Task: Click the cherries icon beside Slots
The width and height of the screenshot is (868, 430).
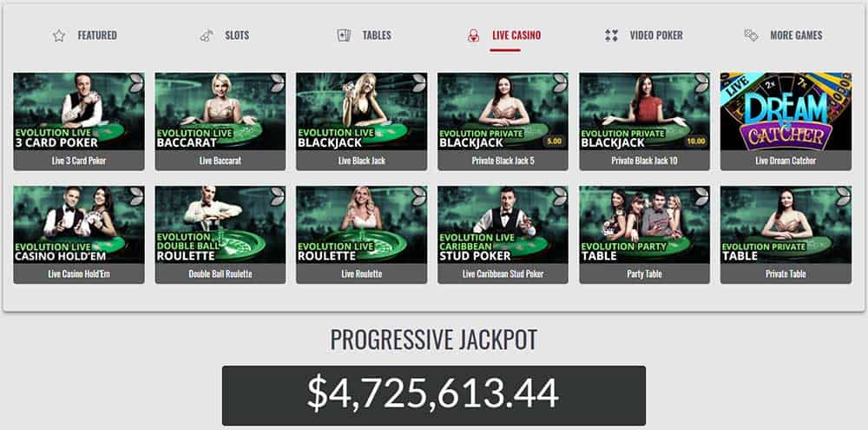Action: point(206,36)
